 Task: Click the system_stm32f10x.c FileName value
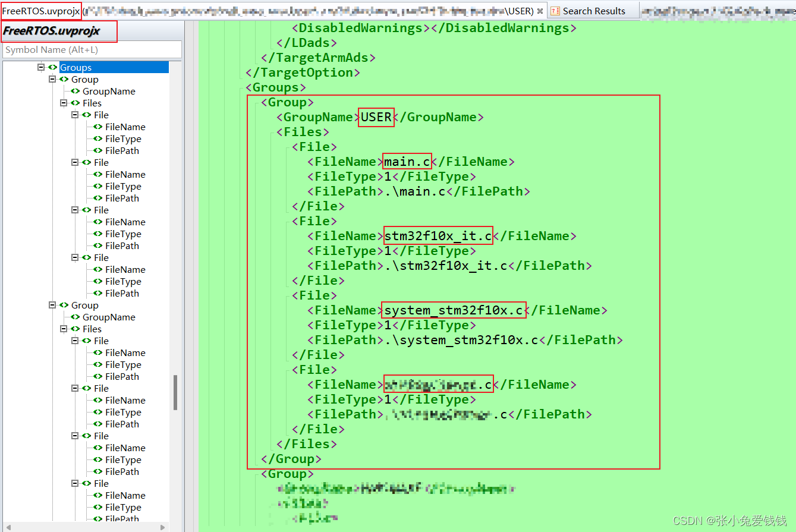(x=454, y=310)
